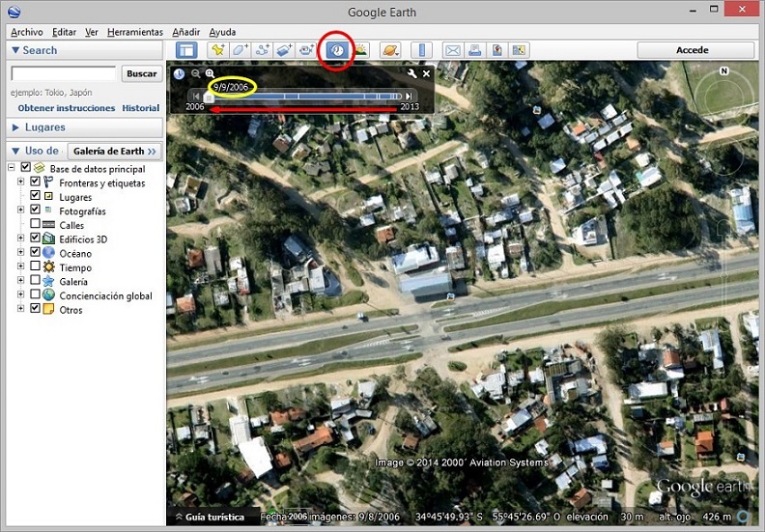Switch between Earth, Sky and planets
This screenshot has height=532, width=765.
pyautogui.click(x=391, y=50)
